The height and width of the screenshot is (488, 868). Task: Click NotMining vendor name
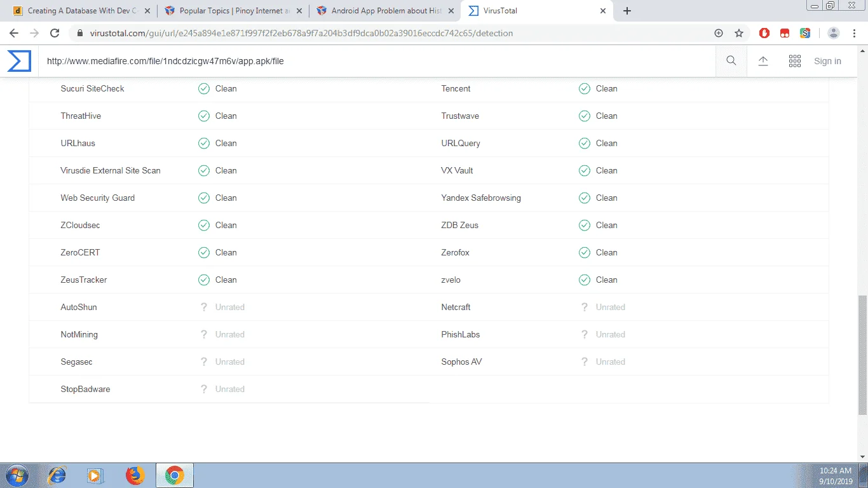point(79,334)
